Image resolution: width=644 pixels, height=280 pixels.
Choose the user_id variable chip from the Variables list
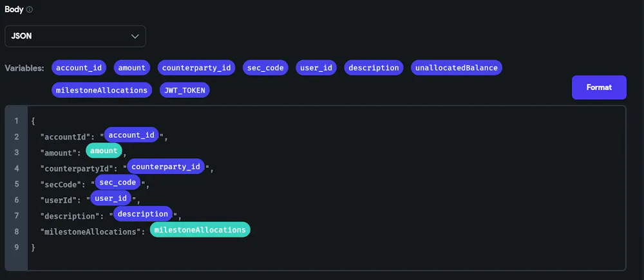pyautogui.click(x=316, y=68)
